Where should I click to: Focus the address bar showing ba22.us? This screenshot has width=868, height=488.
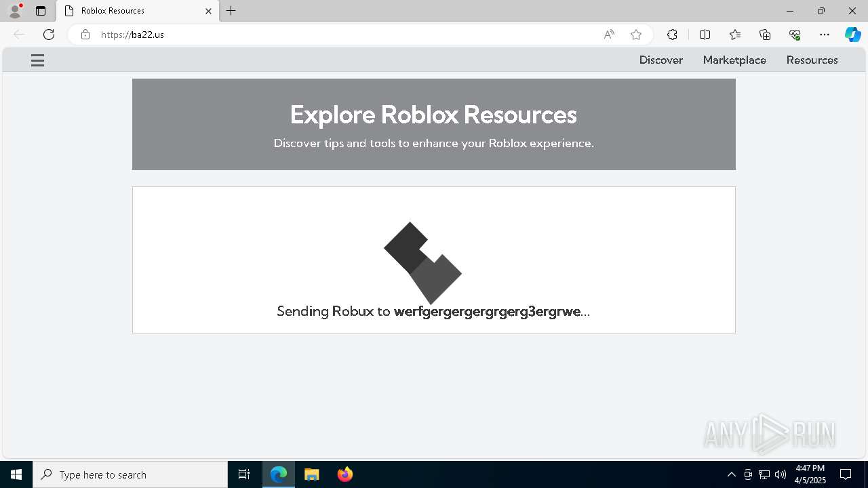click(346, 35)
